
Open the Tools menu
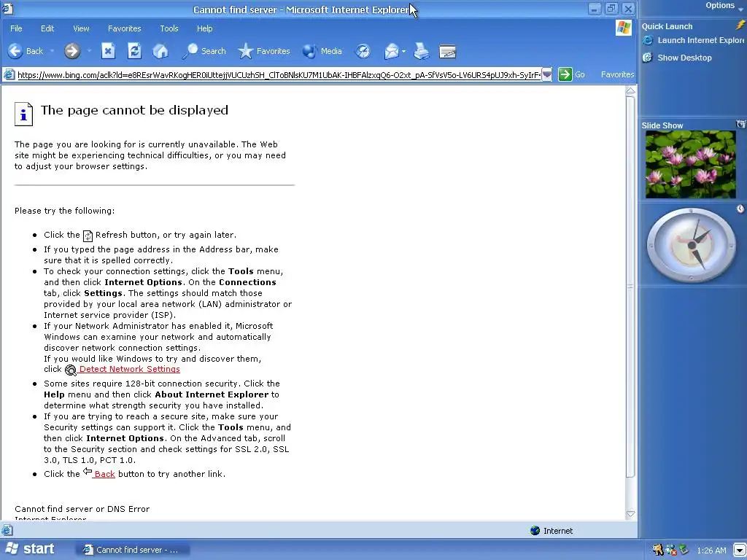[x=169, y=28]
